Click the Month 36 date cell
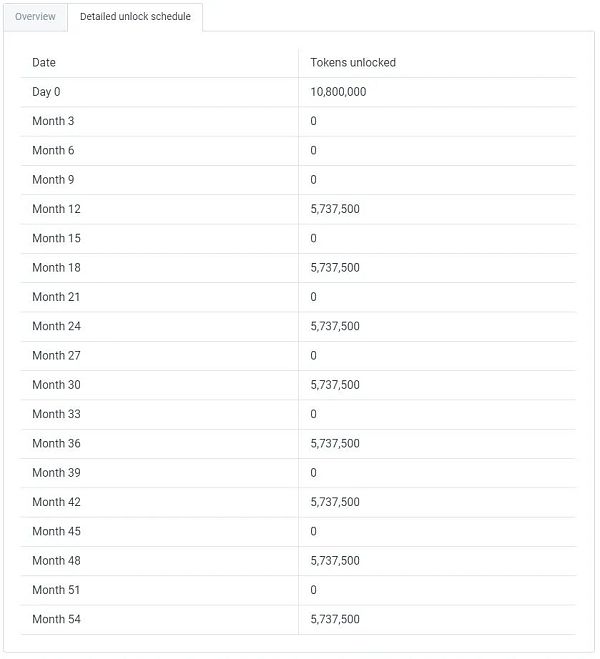The height and width of the screenshot is (659, 600). (x=56, y=443)
